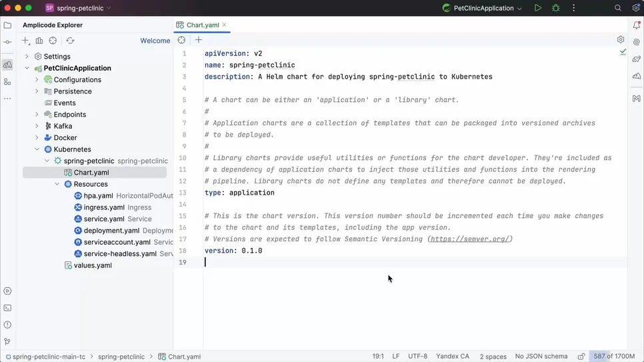Screen dimensions: 644x362
Task: Open the Terminal tool window icon
Action: coord(7,308)
